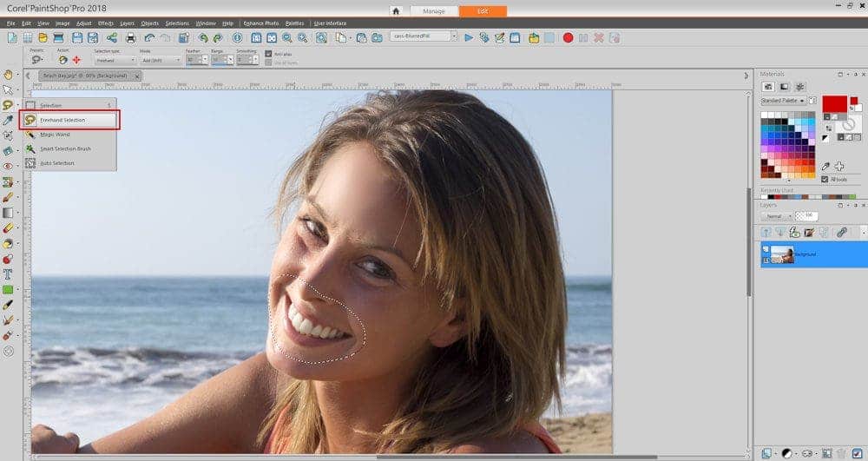Toggle Background layer visibility
Screen dimensions: 868x461
point(766,248)
